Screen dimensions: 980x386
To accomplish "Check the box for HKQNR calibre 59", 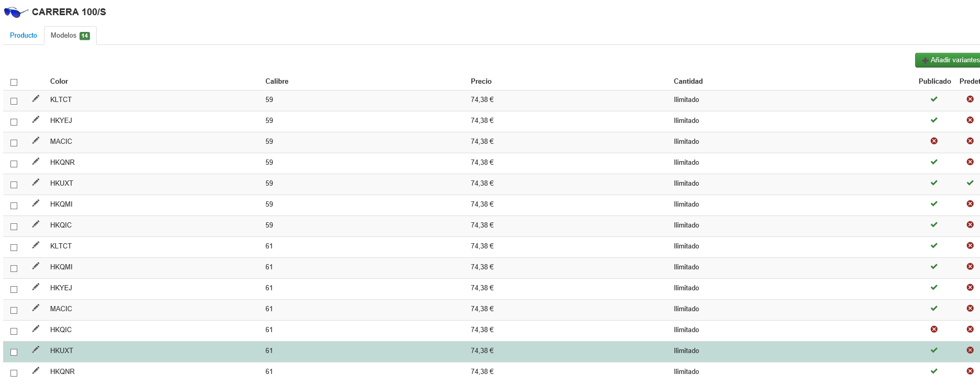I will click(x=14, y=164).
